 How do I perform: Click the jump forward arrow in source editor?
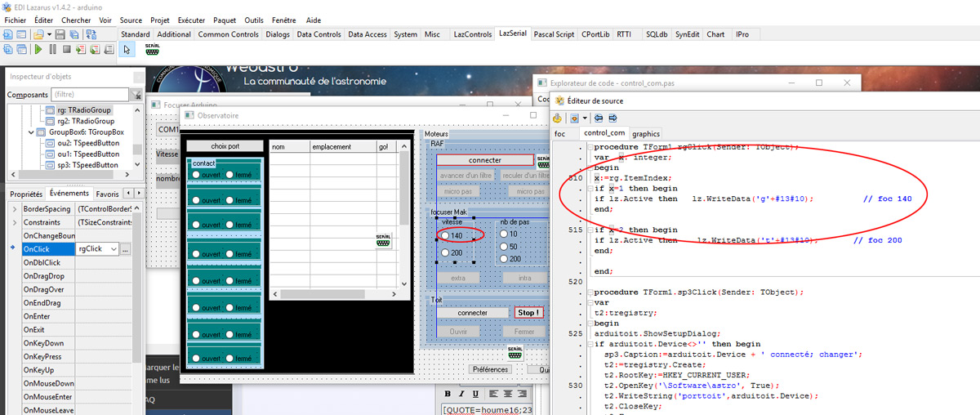[611, 118]
